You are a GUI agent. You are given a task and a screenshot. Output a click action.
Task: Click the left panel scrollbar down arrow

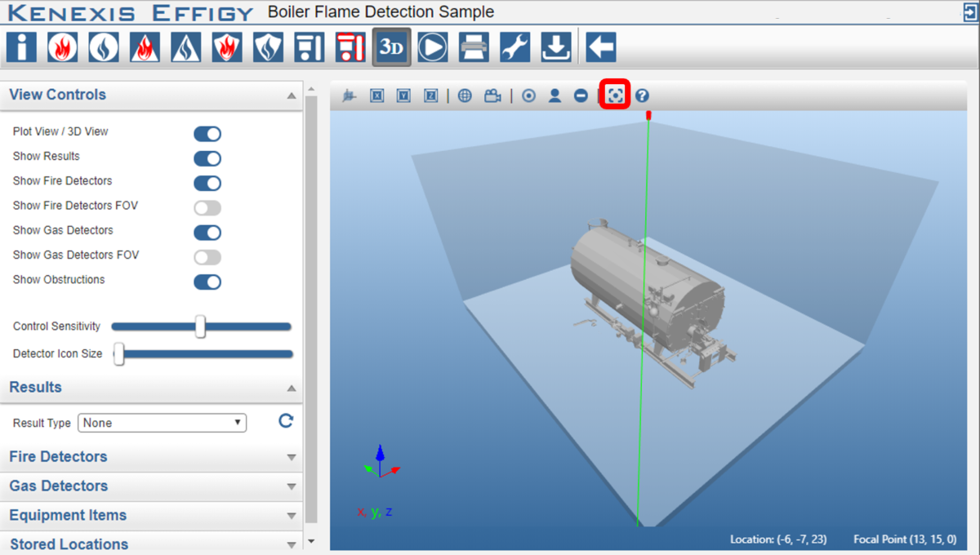[310, 541]
